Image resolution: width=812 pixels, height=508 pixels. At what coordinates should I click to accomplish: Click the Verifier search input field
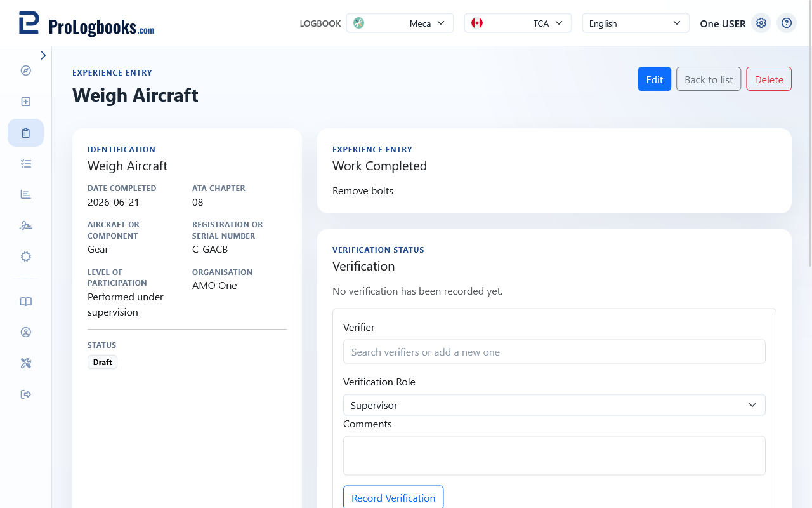click(x=554, y=352)
